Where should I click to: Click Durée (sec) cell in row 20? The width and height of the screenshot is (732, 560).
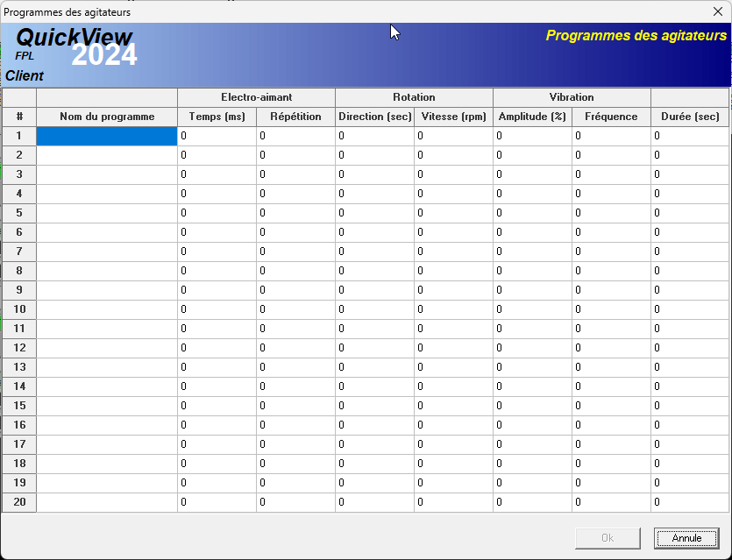690,502
